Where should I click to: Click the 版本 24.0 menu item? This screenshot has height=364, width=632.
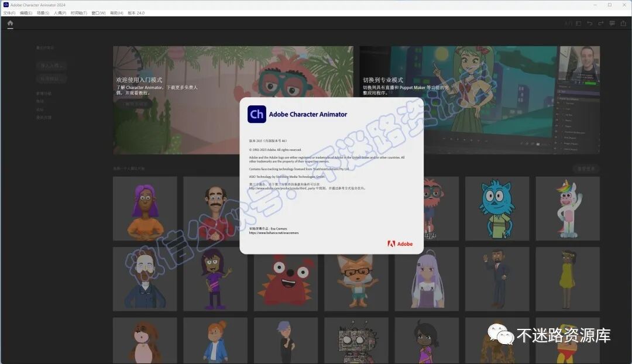tap(136, 13)
